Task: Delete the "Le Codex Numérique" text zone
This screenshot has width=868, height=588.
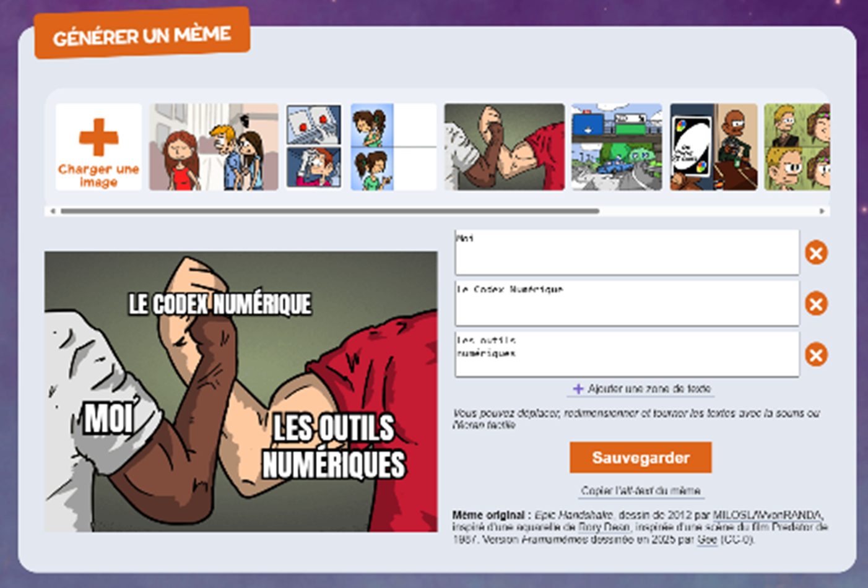Action: [x=816, y=304]
